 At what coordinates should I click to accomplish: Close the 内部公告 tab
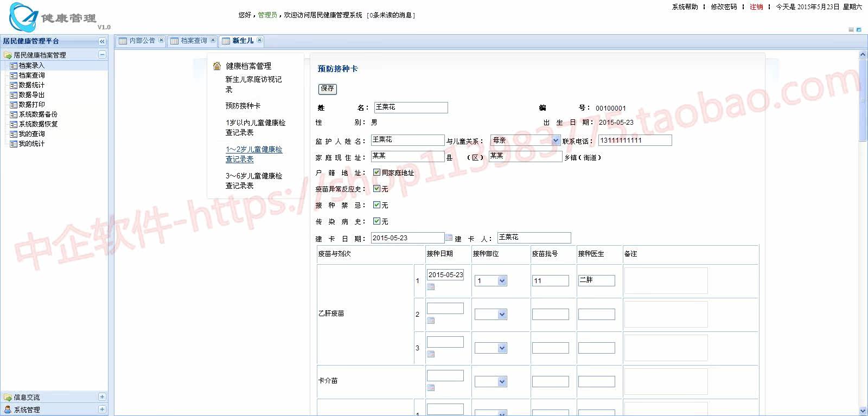coord(161,40)
